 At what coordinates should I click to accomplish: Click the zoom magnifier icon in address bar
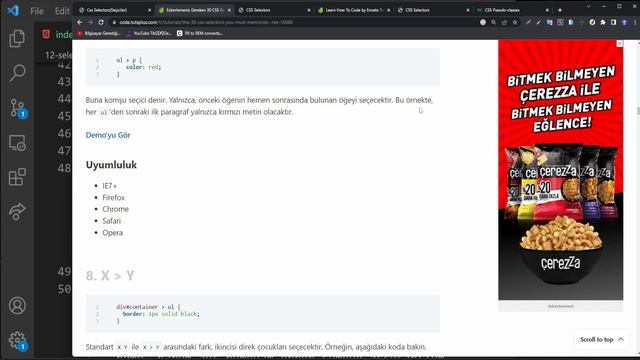pyautogui.click(x=493, y=22)
